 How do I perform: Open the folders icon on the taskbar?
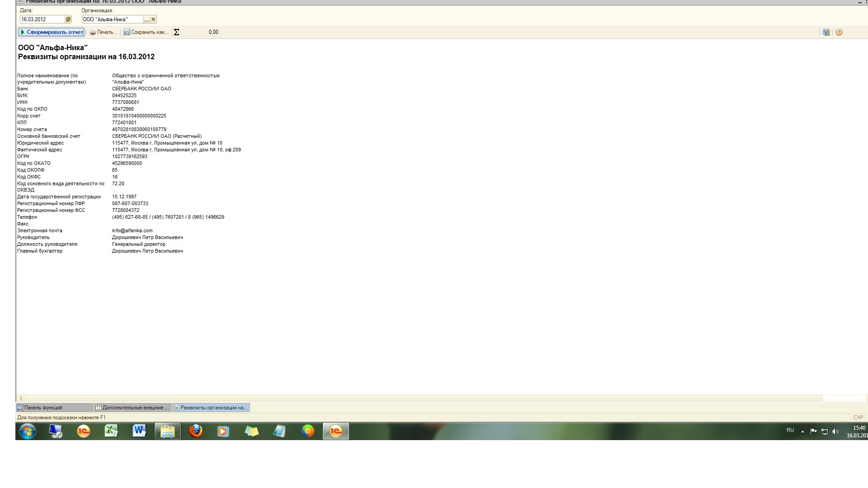pyautogui.click(x=251, y=432)
